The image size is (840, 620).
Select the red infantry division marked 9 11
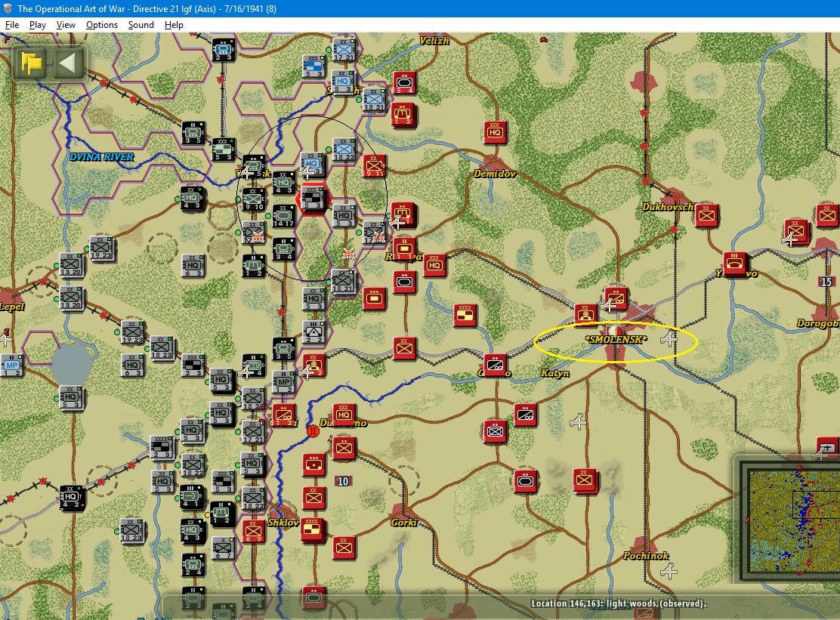374,166
